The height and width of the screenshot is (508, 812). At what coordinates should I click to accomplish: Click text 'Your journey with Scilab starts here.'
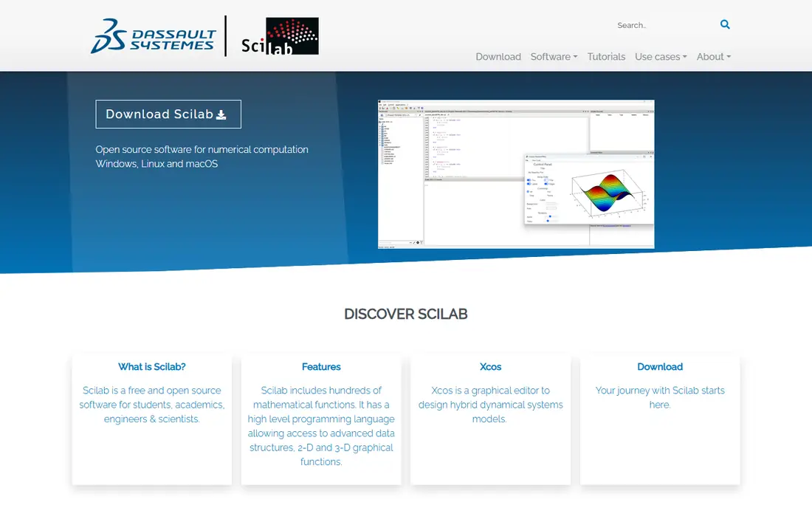pyautogui.click(x=660, y=398)
